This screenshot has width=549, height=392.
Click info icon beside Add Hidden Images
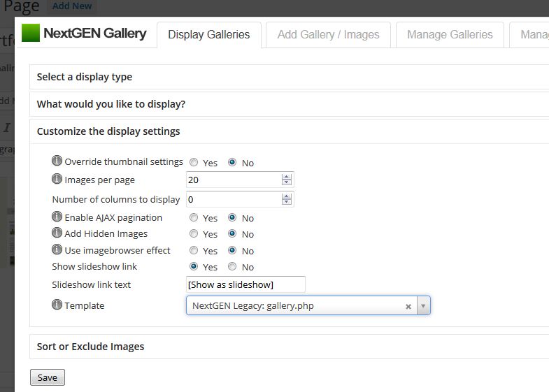click(57, 233)
